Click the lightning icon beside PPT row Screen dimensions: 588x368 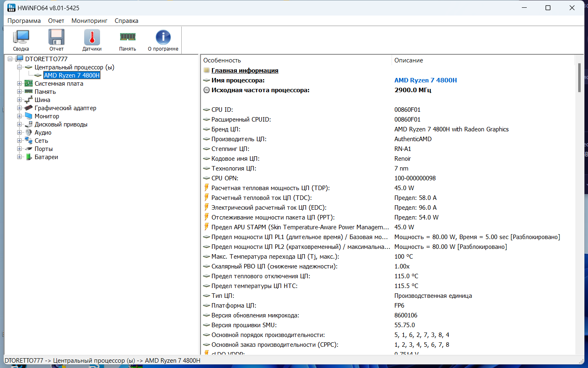(x=207, y=217)
